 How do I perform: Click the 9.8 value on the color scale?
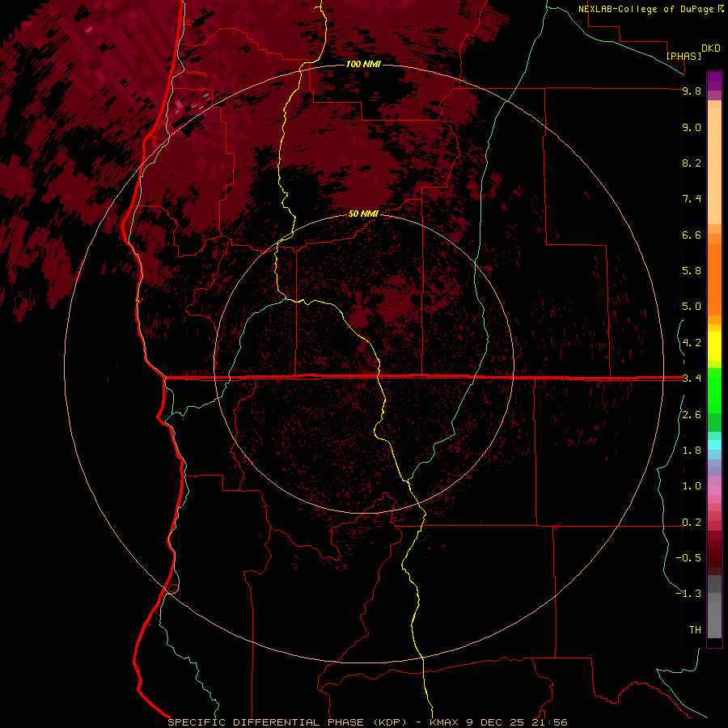tap(692, 91)
